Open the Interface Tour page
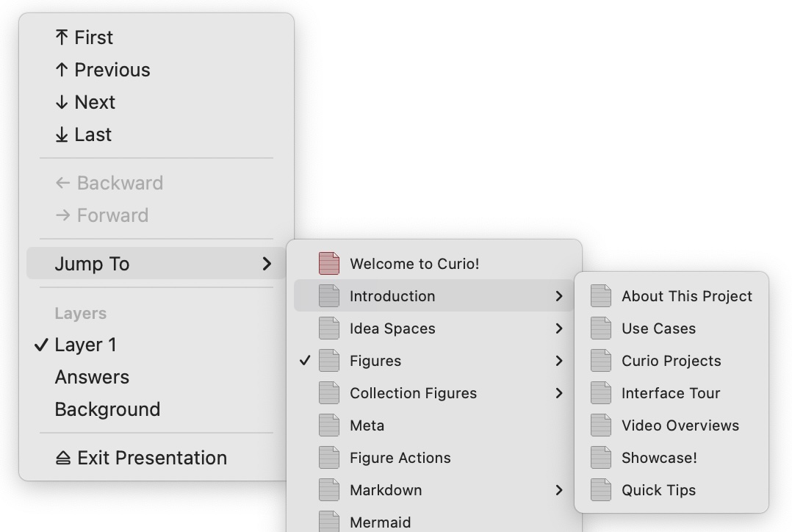This screenshot has height=532, width=792. [x=672, y=393]
